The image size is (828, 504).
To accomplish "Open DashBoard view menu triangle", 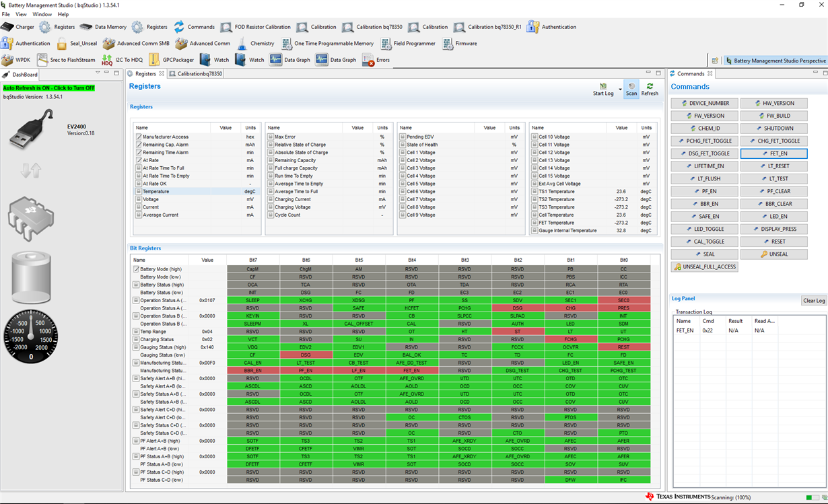I will point(98,73).
